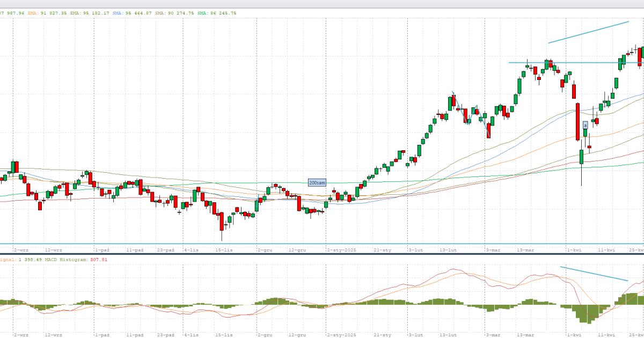The height and width of the screenshot is (338, 644).
Task: Click the blue SMA 95 464.87 legend entry
Action: (x=132, y=13)
